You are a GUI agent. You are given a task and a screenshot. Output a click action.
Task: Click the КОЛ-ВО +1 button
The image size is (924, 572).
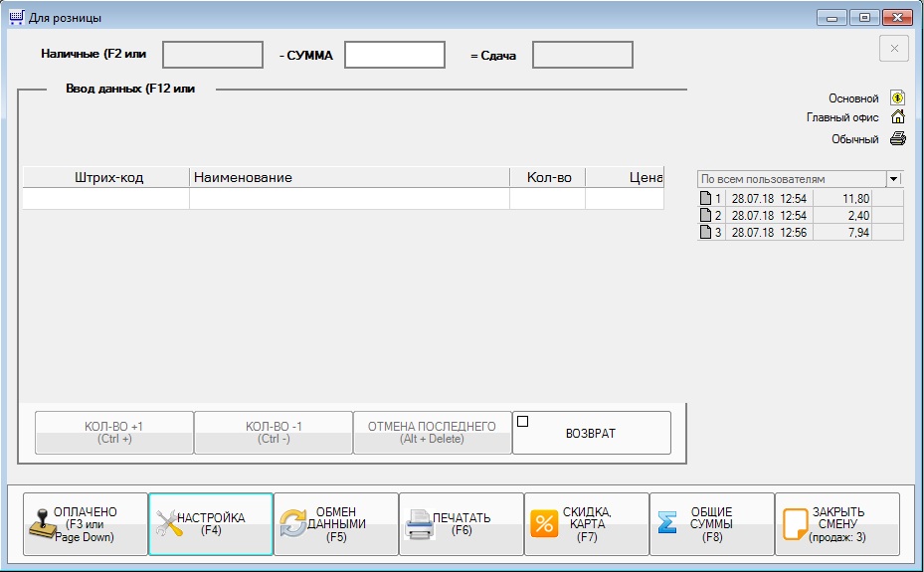pyautogui.click(x=114, y=433)
